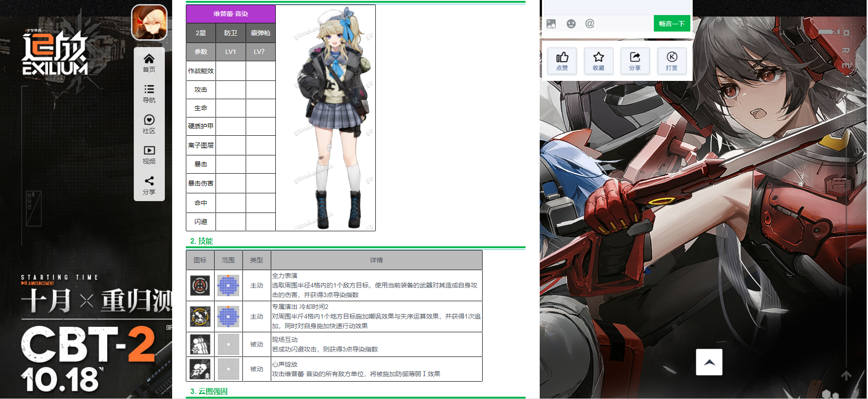Screen dimensions: 868x399
Task: Select the 命中 row label
Action: 201,203
